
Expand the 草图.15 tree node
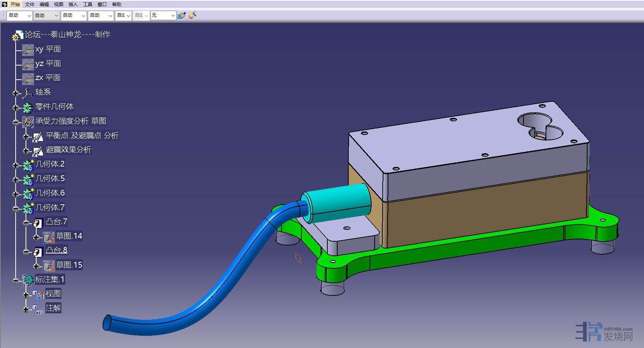36,266
